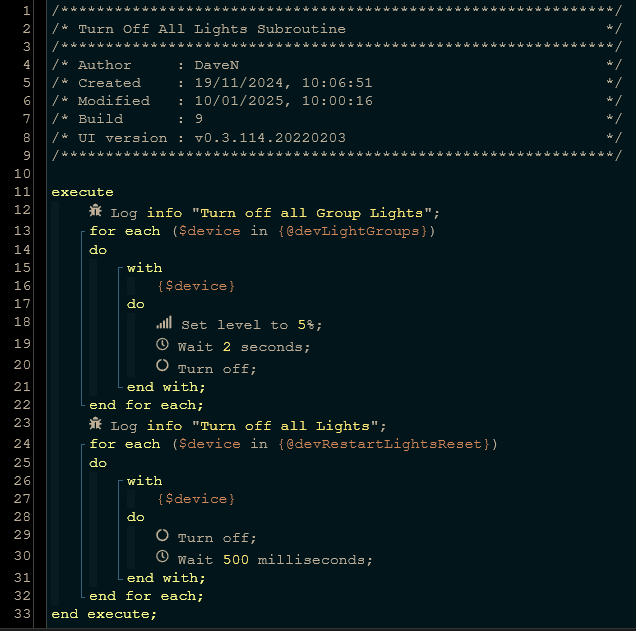Screen dimensions: 636x631
Task: Collapse the with block on line 15
Action: (120, 268)
